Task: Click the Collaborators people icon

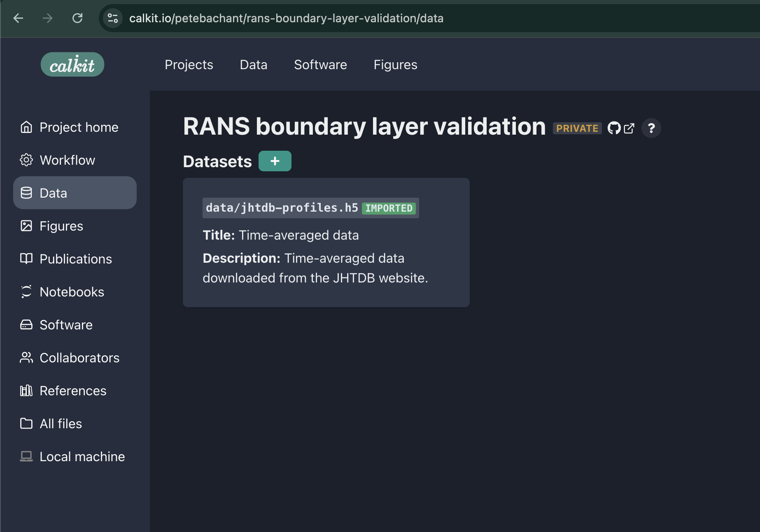Action: click(x=26, y=357)
